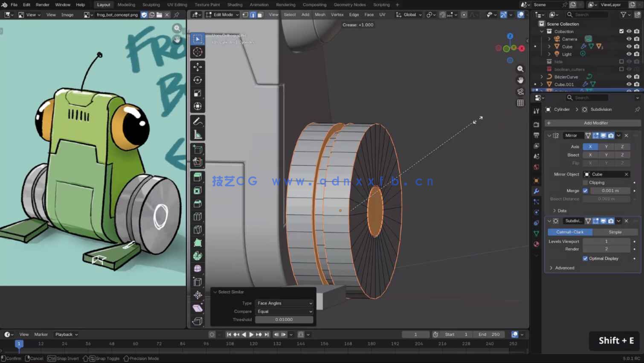Screen dimensions: 644x363
Task: Toggle proportional editing in the header
Action: [x=464, y=14]
